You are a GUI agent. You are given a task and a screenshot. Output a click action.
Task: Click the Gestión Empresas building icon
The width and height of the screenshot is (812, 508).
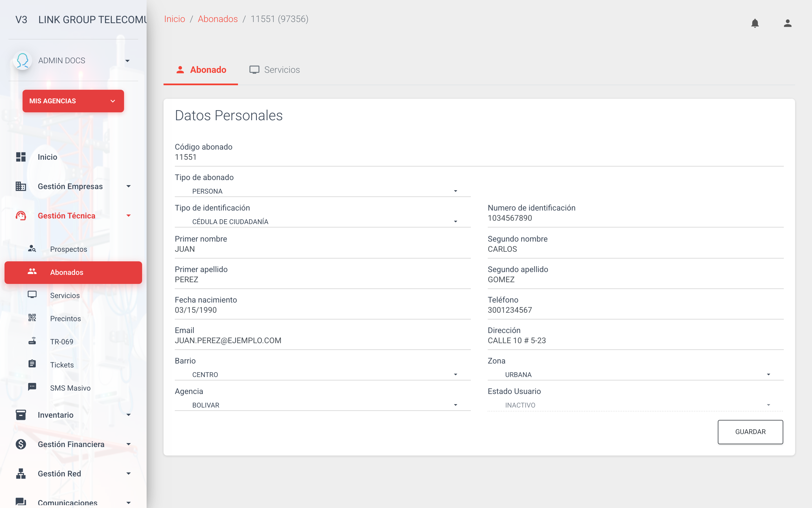(x=21, y=186)
